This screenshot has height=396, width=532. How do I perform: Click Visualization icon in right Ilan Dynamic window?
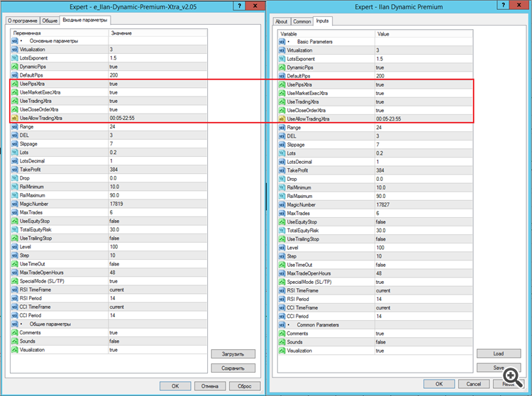282,351
